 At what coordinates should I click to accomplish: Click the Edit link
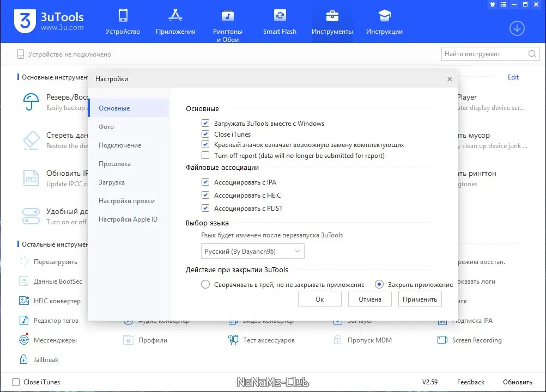[x=513, y=77]
